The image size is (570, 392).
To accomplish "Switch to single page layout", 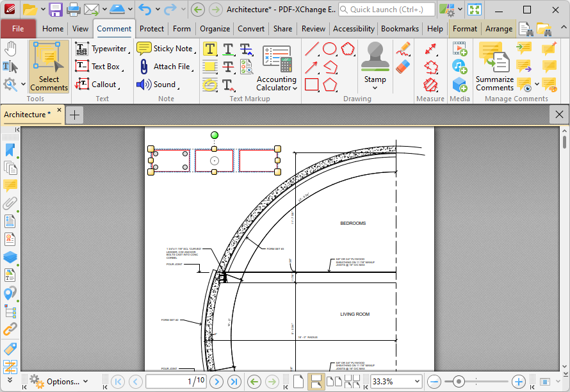I will 298,382.
